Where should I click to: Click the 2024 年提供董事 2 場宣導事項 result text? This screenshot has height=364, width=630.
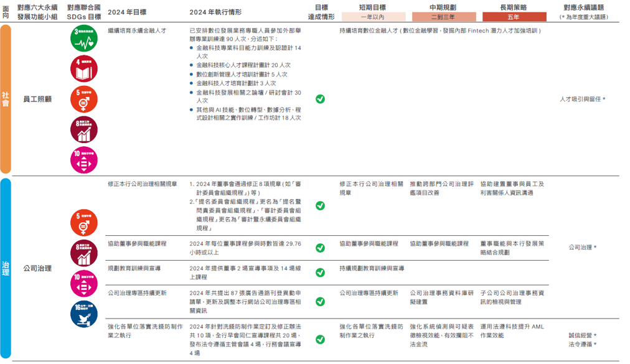[x=245, y=273]
